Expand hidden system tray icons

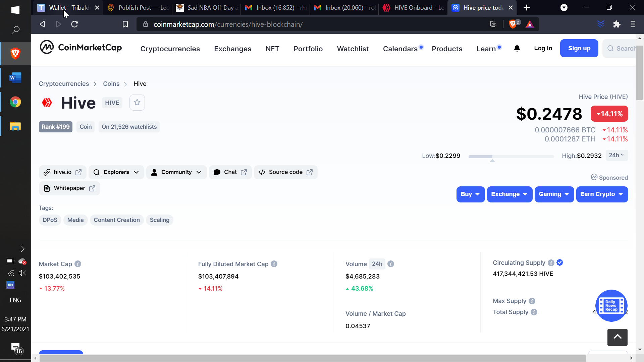point(22,249)
